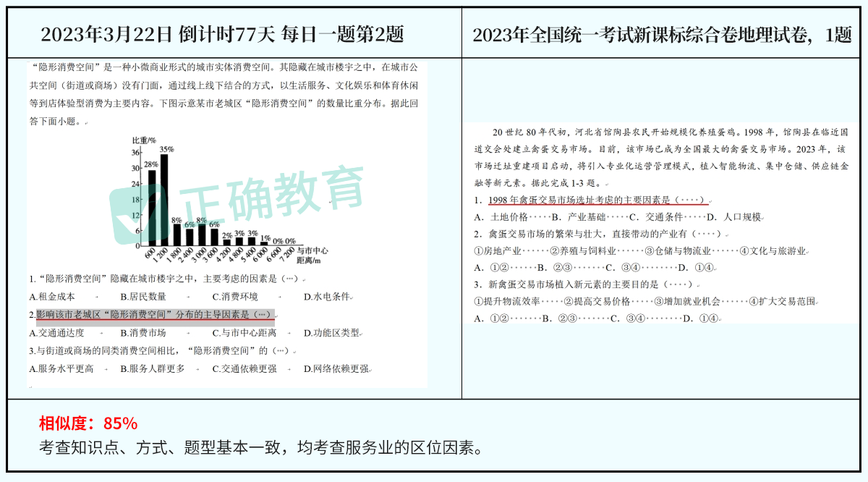Click the 28% bar label in the chart
This screenshot has height=482, width=868.
[150, 164]
